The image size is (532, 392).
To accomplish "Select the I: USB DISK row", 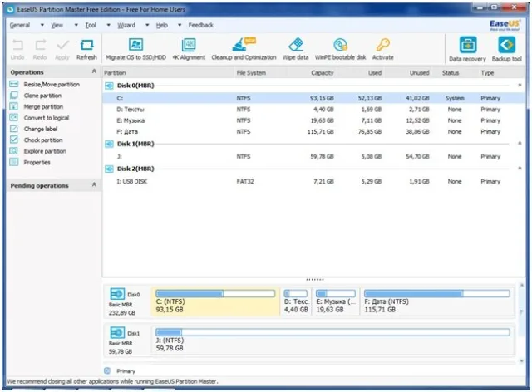I will (x=314, y=182).
